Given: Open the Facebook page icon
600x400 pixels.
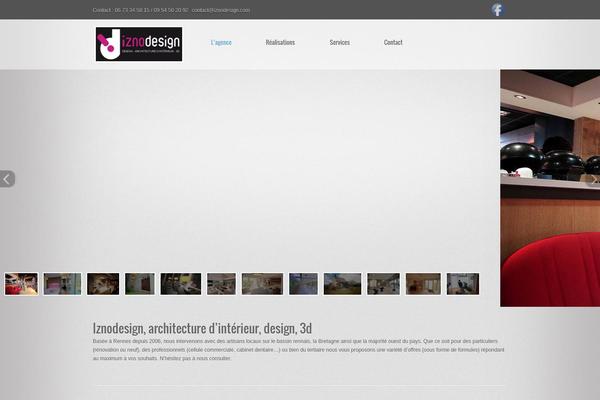Looking at the screenshot, I should point(497,10).
